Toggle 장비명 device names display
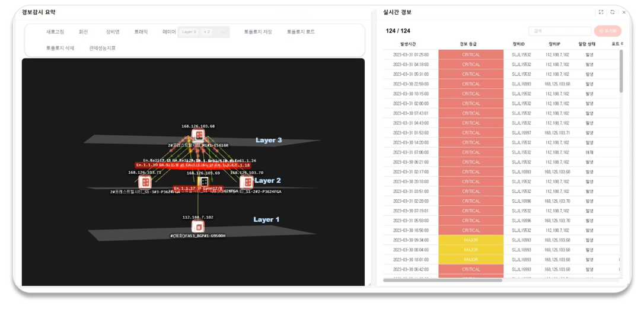This screenshot has width=644, height=325. pyautogui.click(x=113, y=31)
